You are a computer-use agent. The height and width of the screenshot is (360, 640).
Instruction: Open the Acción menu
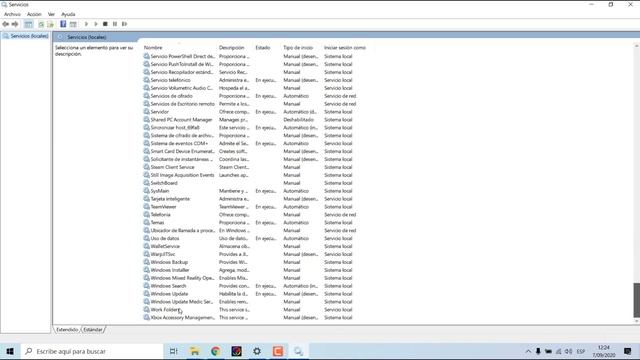click(34, 14)
